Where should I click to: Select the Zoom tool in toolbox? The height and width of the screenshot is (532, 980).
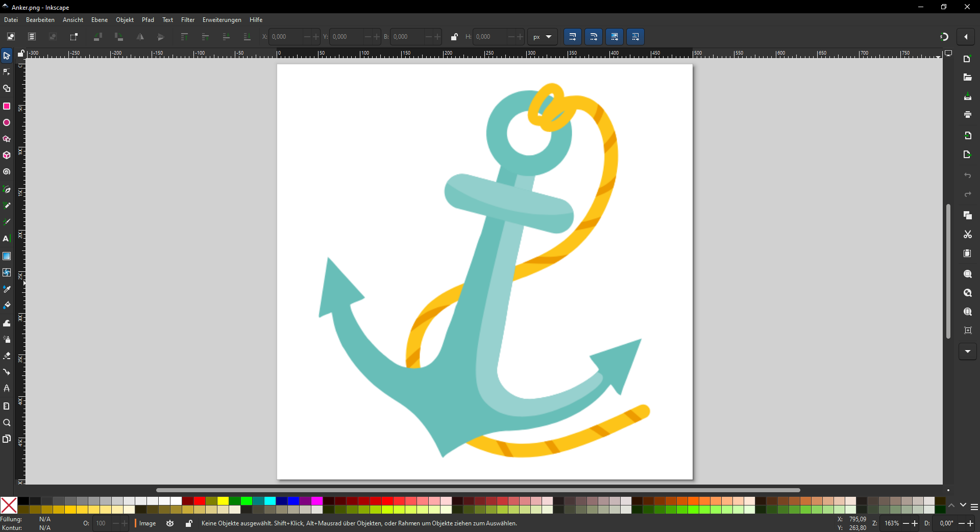[7, 423]
